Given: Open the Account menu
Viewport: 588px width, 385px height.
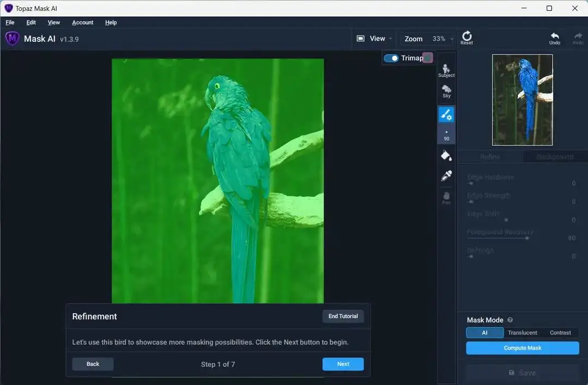Looking at the screenshot, I should coord(82,22).
